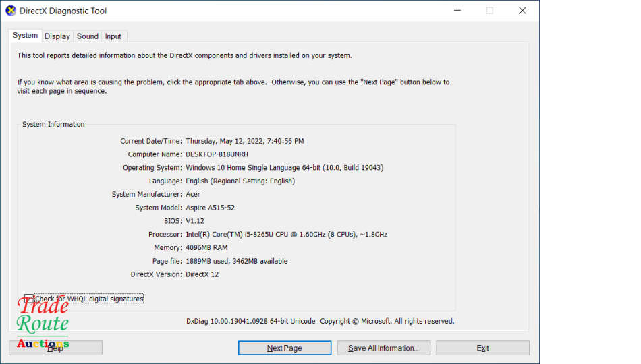Click Save All Information button
This screenshot has height=364, width=641.
click(383, 348)
